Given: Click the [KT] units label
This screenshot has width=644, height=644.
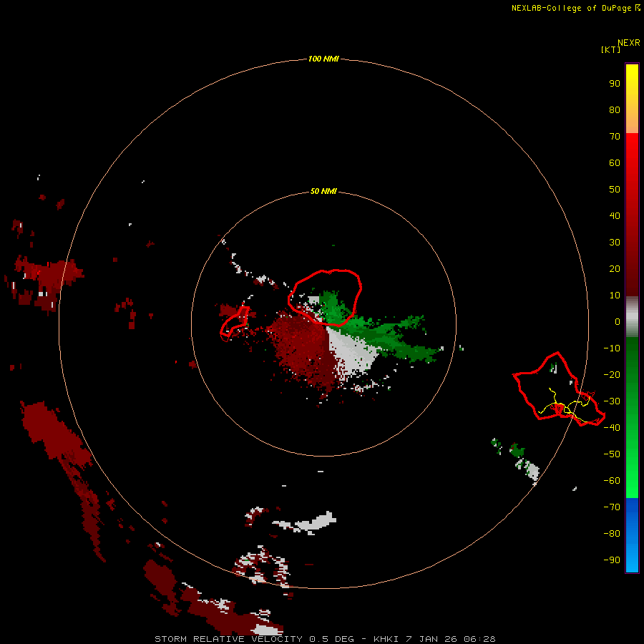Looking at the screenshot, I should click(610, 49).
